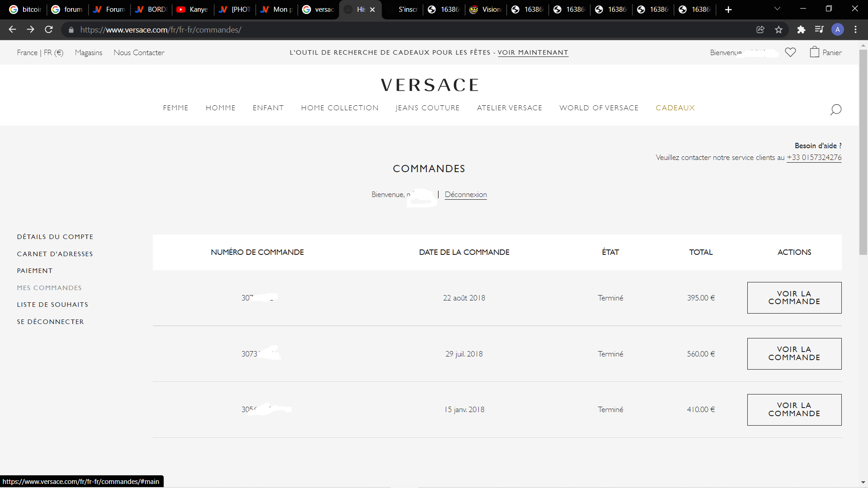Screen dimensions: 868x488
Task: Click the page vertical scrollbar
Action: coord(863,151)
